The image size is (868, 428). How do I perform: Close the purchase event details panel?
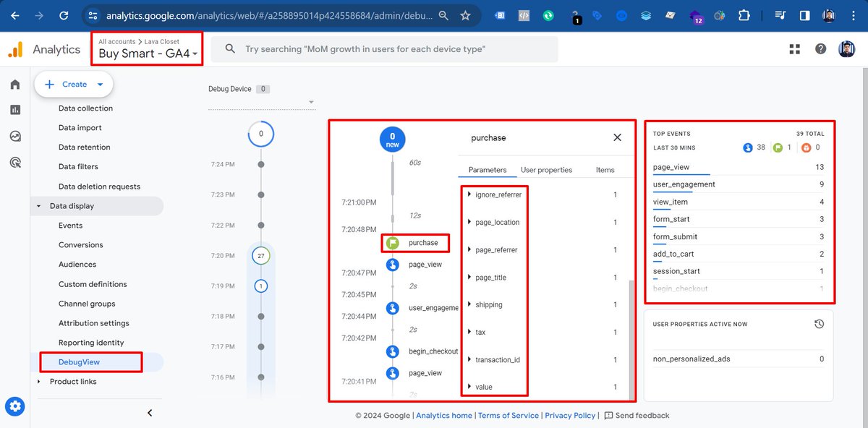(x=617, y=137)
